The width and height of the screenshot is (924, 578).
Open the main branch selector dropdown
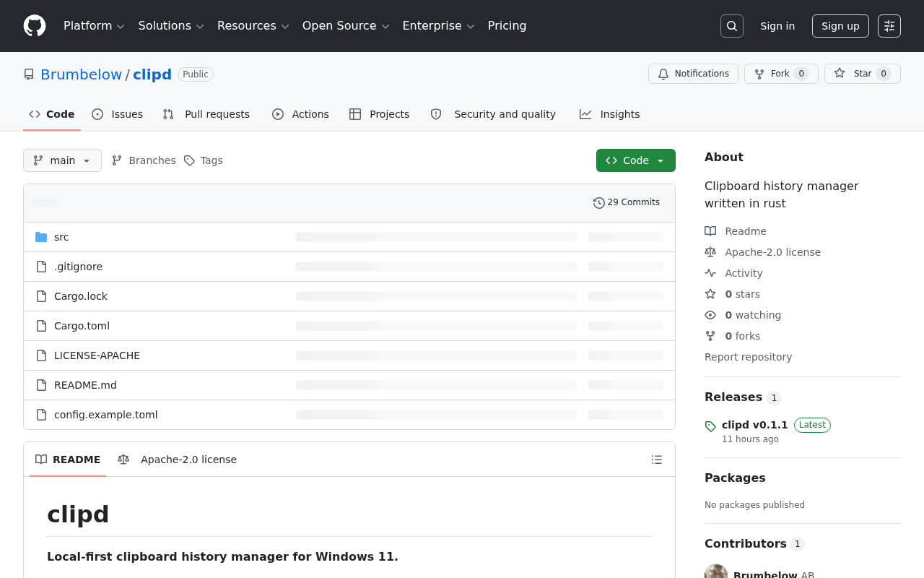pos(62,160)
